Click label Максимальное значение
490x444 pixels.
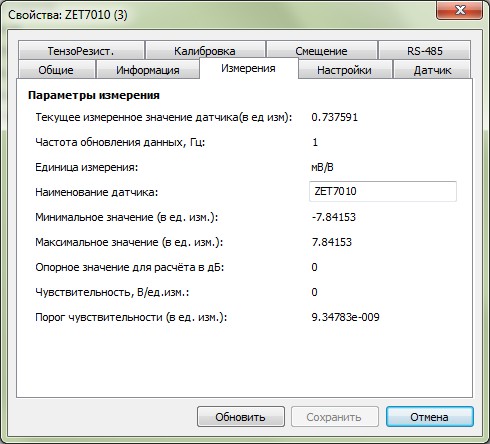[129, 242]
